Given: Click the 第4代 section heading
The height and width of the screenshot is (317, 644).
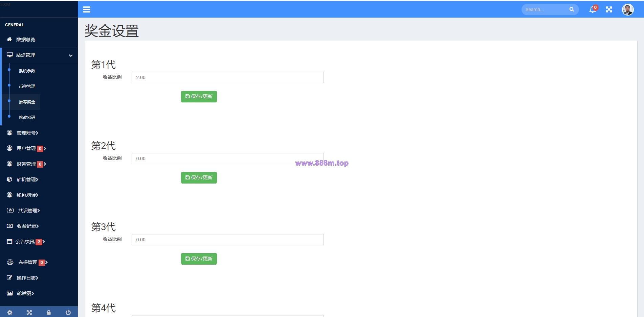Looking at the screenshot, I should pos(104,308).
